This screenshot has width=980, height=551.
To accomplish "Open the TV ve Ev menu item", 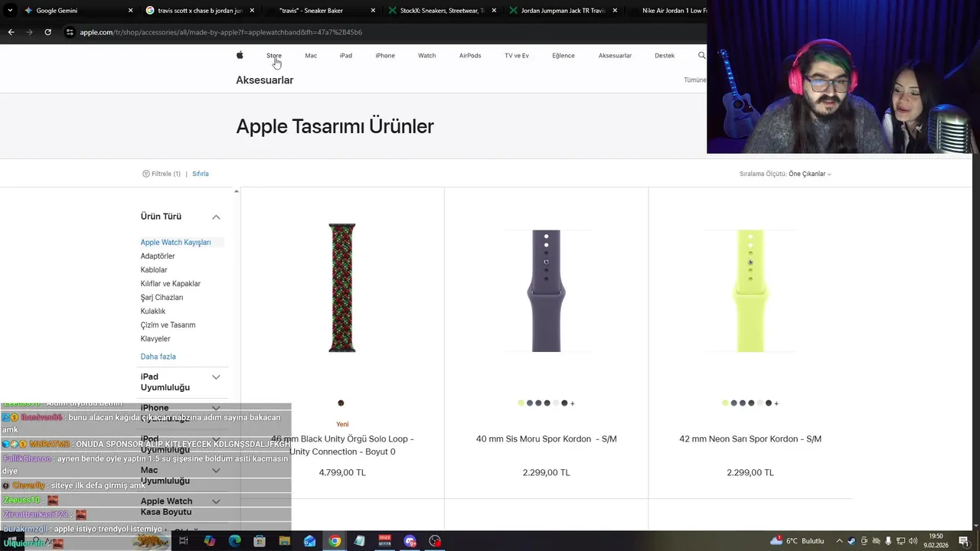I will (x=517, y=55).
